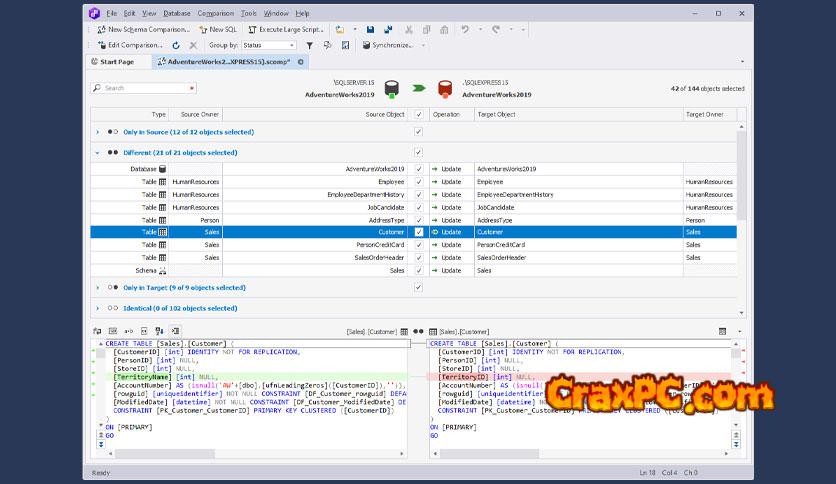The width and height of the screenshot is (836, 484).
Task: Expand the Only in Target group
Action: pyautogui.click(x=97, y=288)
